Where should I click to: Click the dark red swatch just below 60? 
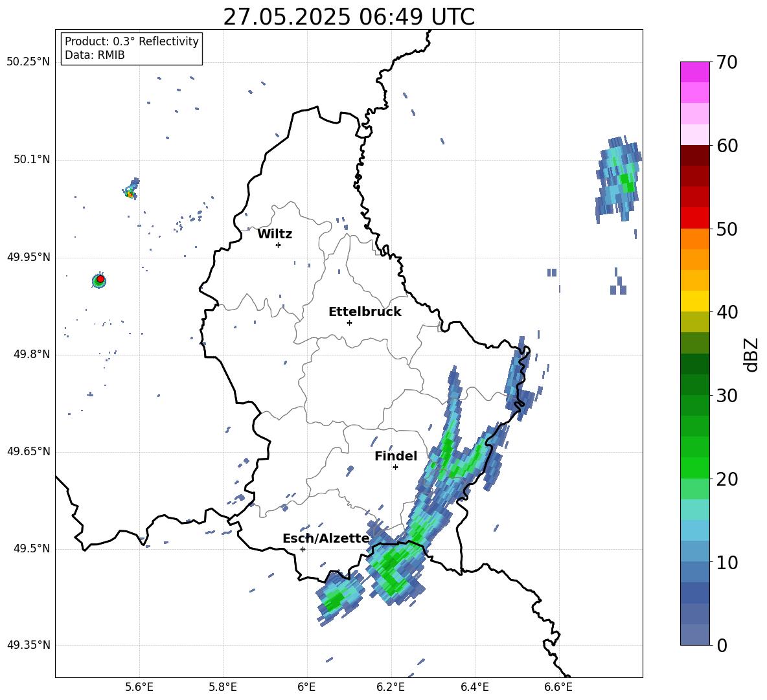coord(694,155)
